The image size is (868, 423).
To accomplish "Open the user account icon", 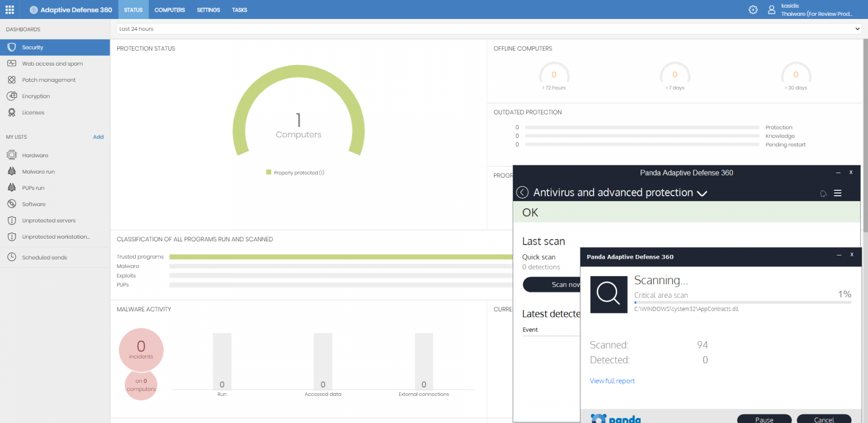I will pyautogui.click(x=771, y=10).
